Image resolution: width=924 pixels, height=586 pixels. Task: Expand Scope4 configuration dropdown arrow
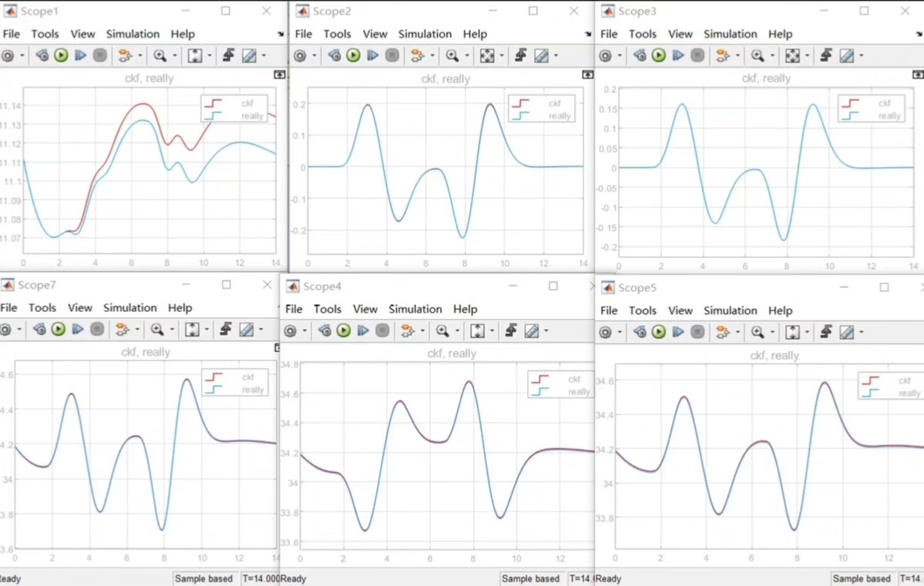click(304, 330)
